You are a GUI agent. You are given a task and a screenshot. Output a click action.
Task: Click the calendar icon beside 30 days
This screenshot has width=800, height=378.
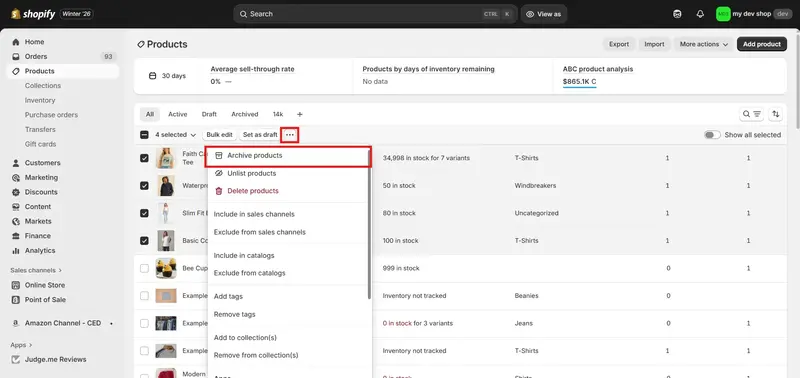[152, 76]
